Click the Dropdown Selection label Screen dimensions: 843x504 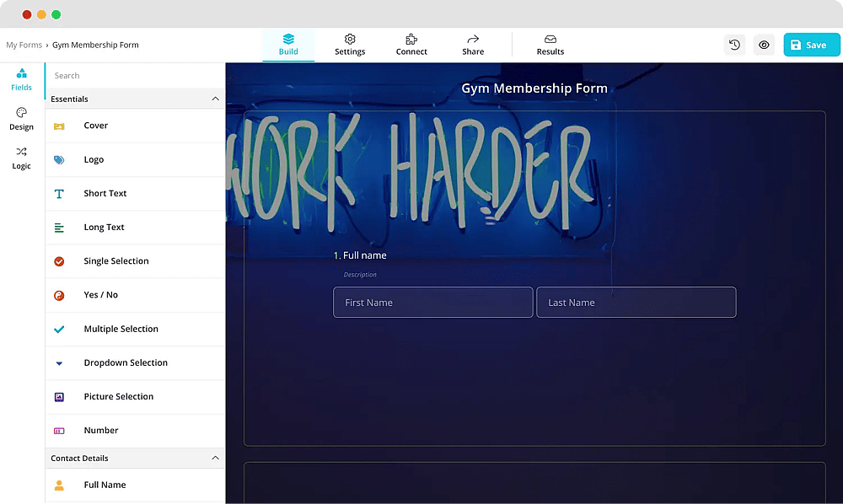(x=126, y=362)
